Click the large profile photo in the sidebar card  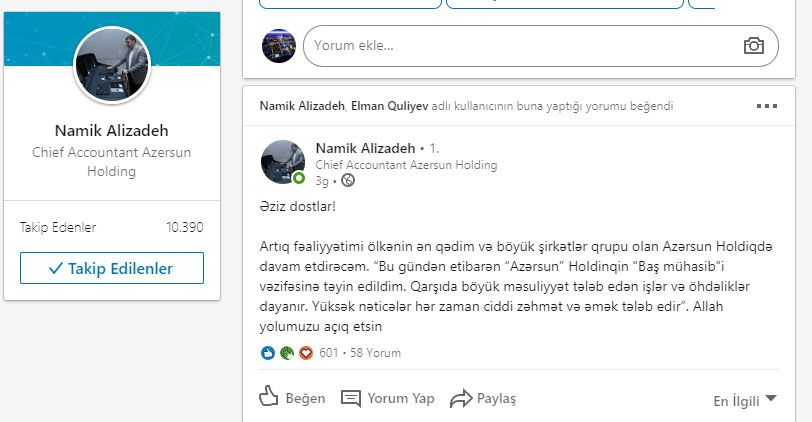click(x=112, y=65)
